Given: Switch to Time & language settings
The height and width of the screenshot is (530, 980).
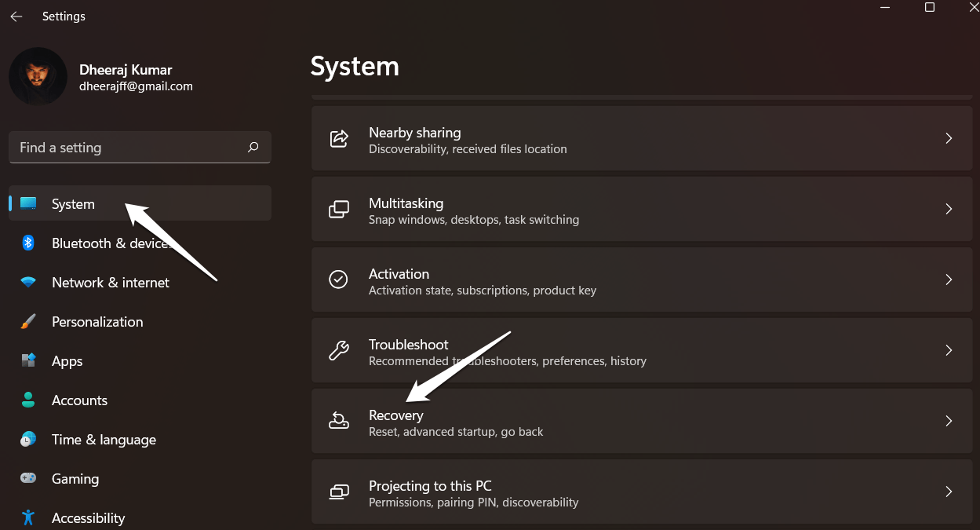Looking at the screenshot, I should 104,440.
